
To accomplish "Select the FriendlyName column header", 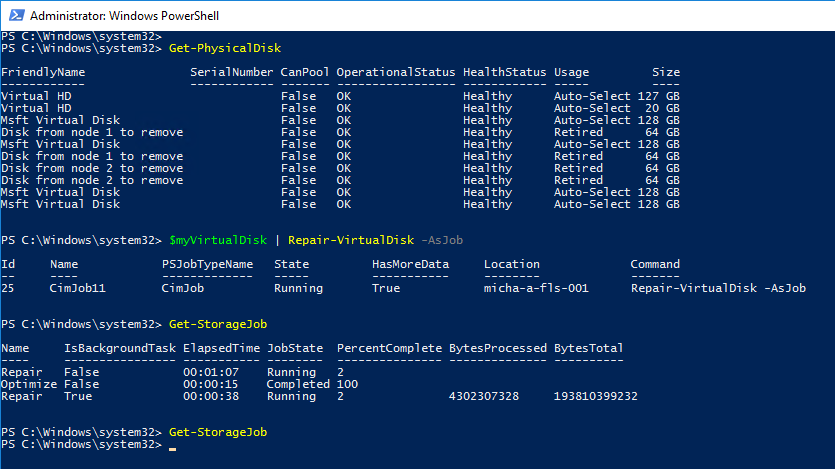I will pyautogui.click(x=43, y=72).
